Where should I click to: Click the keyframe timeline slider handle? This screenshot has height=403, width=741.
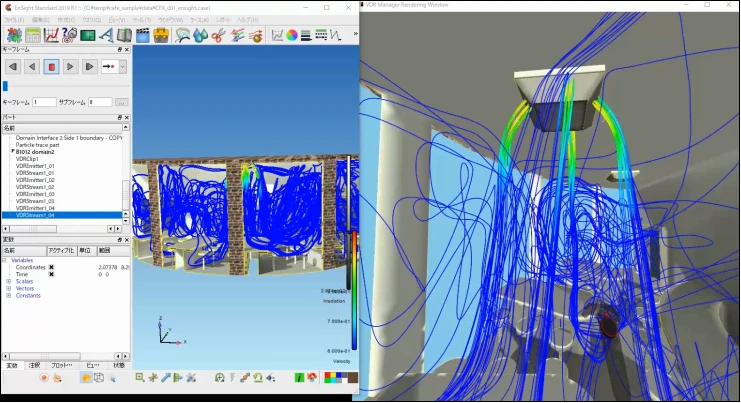[5, 86]
